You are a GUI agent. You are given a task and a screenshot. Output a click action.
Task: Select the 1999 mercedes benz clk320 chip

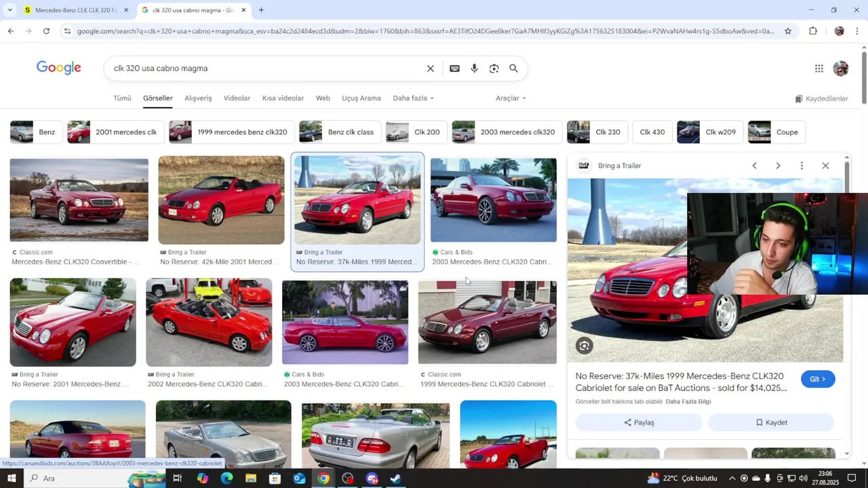click(x=231, y=132)
